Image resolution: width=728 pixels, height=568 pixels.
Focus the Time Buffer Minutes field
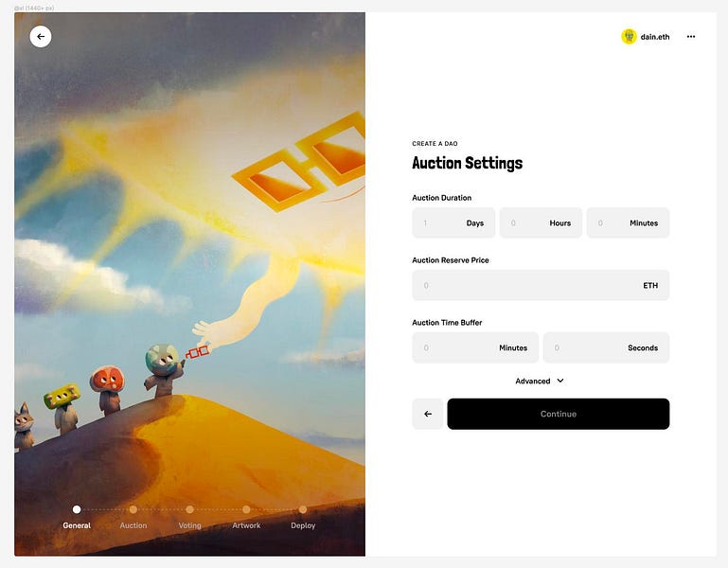(x=475, y=347)
